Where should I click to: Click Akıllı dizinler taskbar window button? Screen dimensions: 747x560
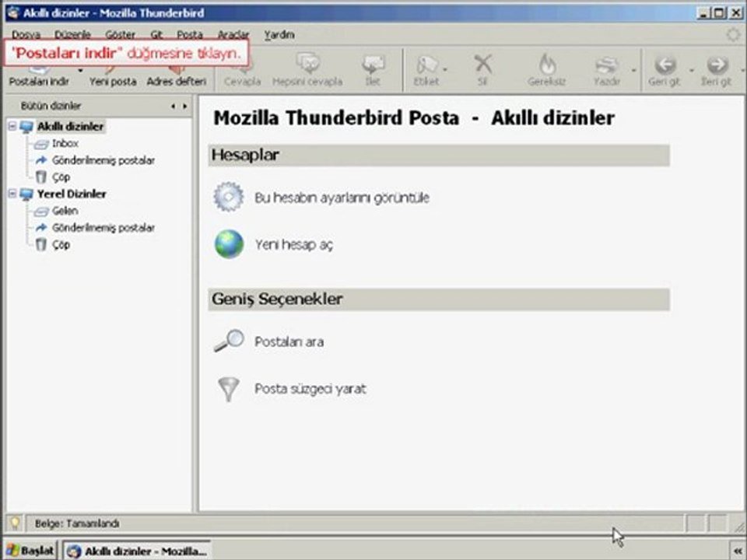(139, 551)
